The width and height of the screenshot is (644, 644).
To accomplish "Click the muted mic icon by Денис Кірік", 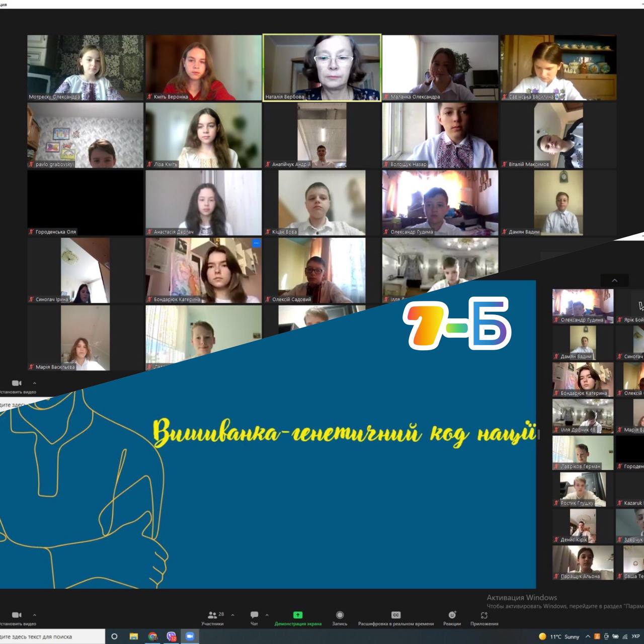I will pos(556,539).
